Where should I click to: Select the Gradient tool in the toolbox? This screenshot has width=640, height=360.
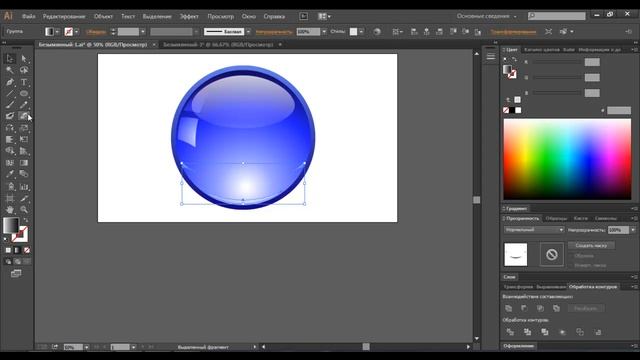point(24,162)
